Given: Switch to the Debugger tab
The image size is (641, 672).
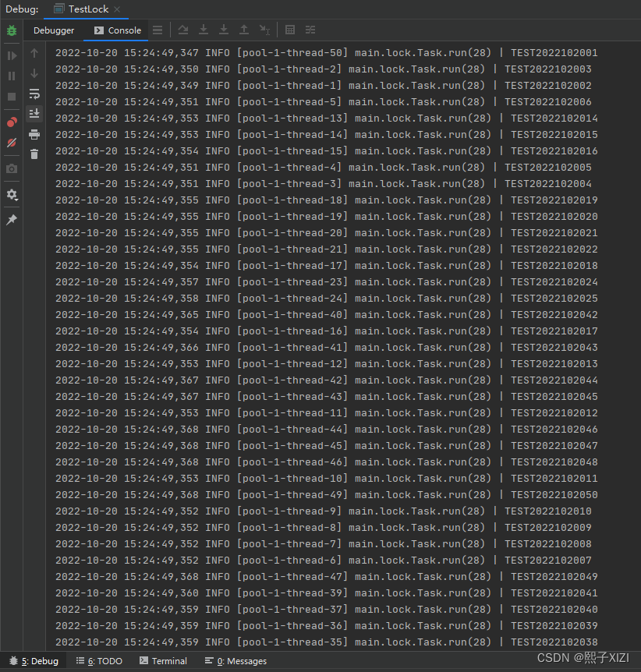Looking at the screenshot, I should [54, 30].
